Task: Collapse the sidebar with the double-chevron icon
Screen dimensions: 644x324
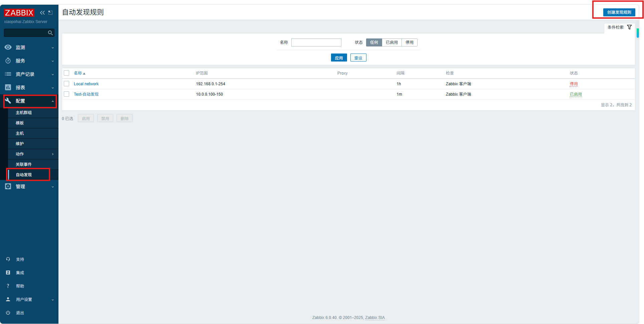Action: tap(42, 12)
